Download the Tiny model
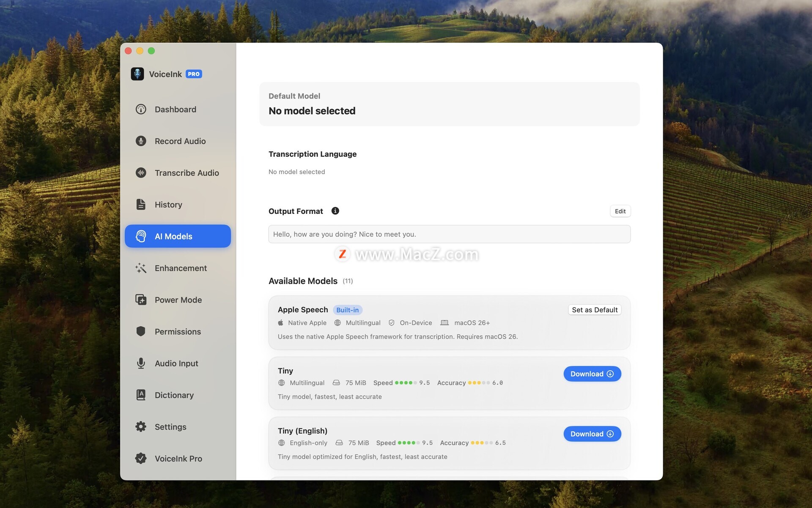 pos(592,374)
